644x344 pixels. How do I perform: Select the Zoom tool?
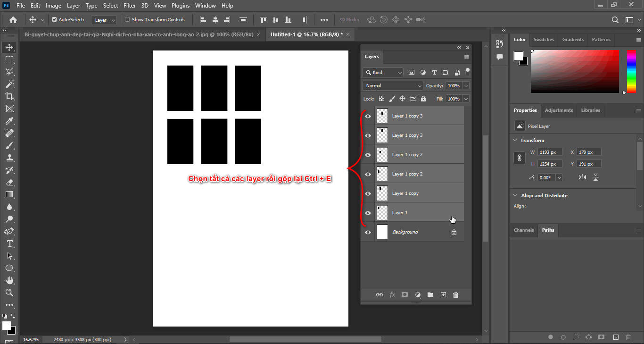9,293
